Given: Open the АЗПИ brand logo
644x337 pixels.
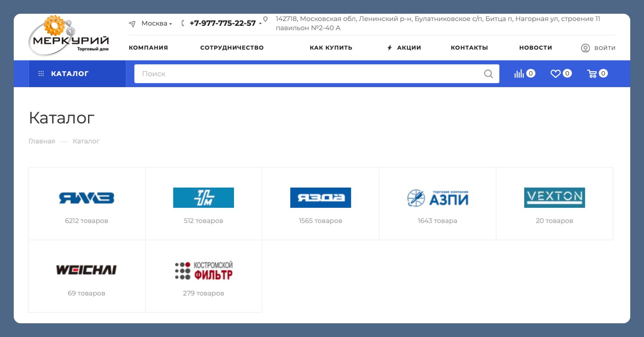Looking at the screenshot, I should tap(437, 198).
